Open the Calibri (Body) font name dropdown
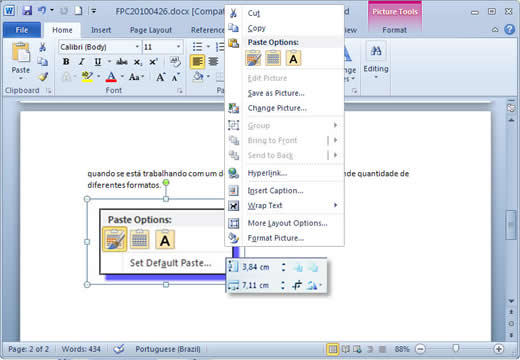Screen dimensions: 520x360 (x=100, y=47)
